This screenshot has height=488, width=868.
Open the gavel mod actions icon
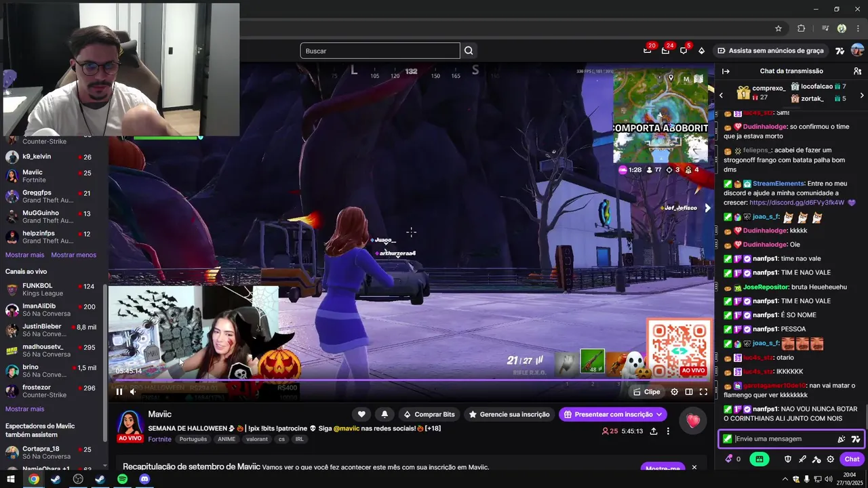(x=816, y=459)
